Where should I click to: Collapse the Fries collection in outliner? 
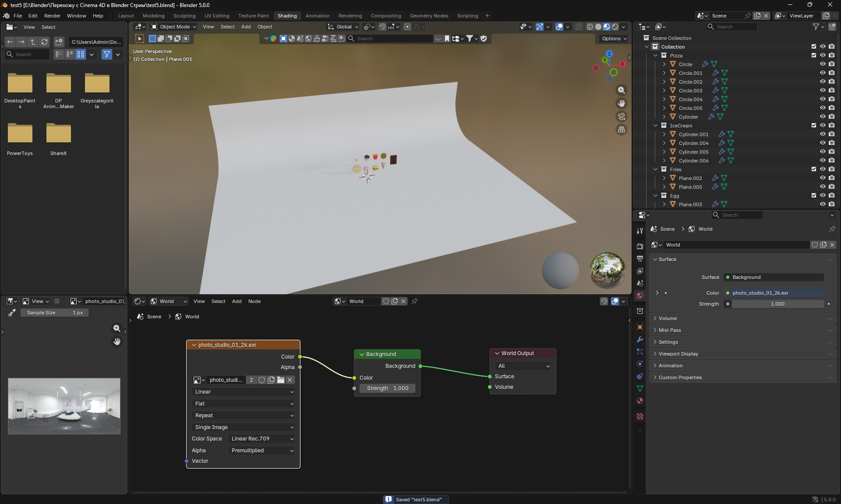pos(656,169)
